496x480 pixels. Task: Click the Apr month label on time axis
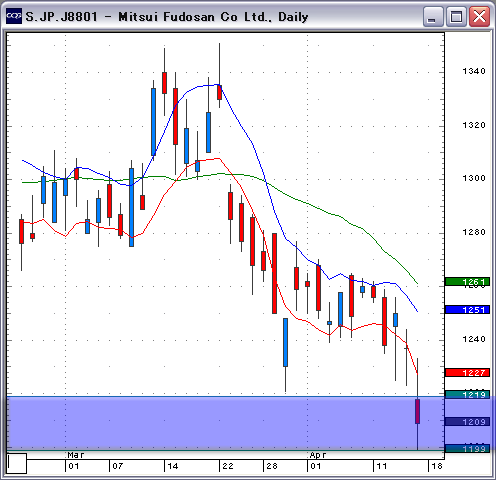point(318,455)
